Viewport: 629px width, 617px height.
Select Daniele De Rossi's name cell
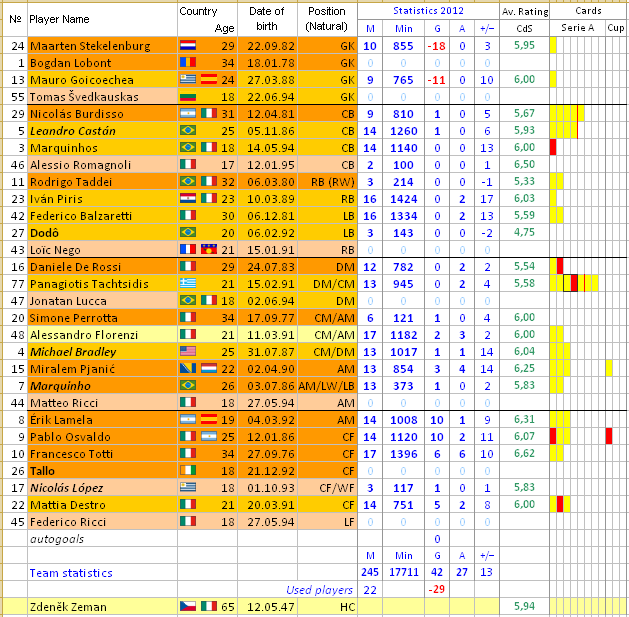coord(102,266)
